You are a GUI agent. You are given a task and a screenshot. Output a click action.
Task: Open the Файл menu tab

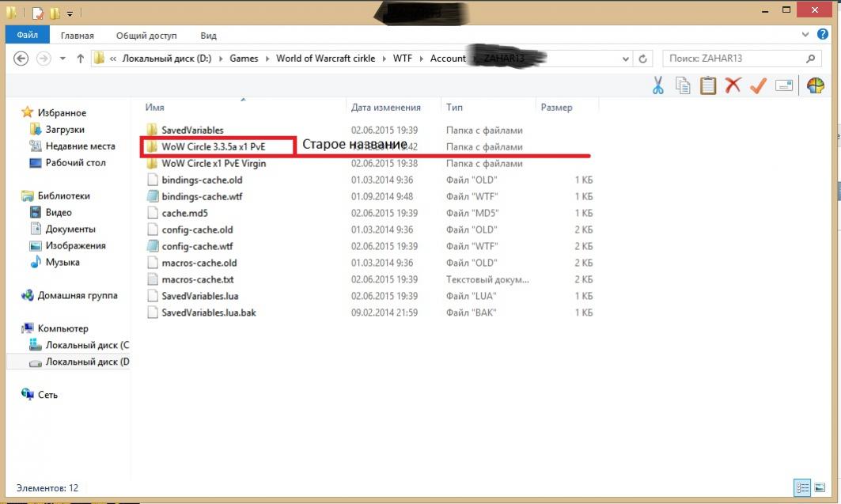[x=27, y=36]
